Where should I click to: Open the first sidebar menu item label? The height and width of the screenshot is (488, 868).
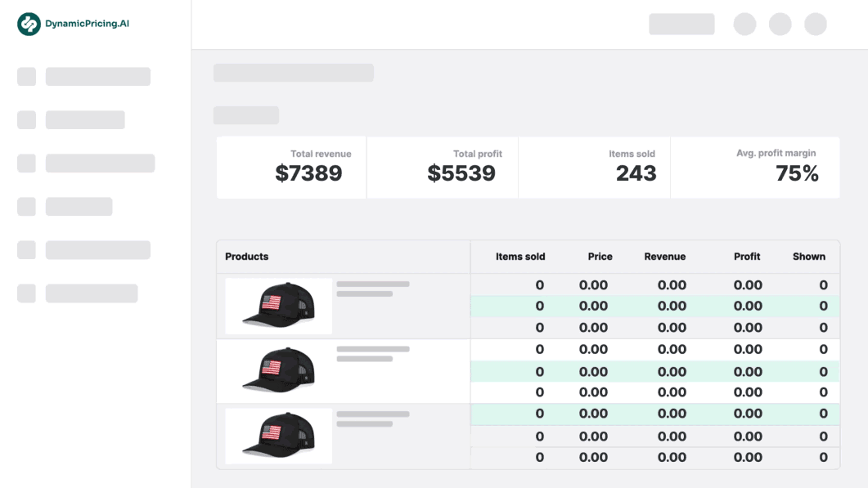(x=98, y=77)
